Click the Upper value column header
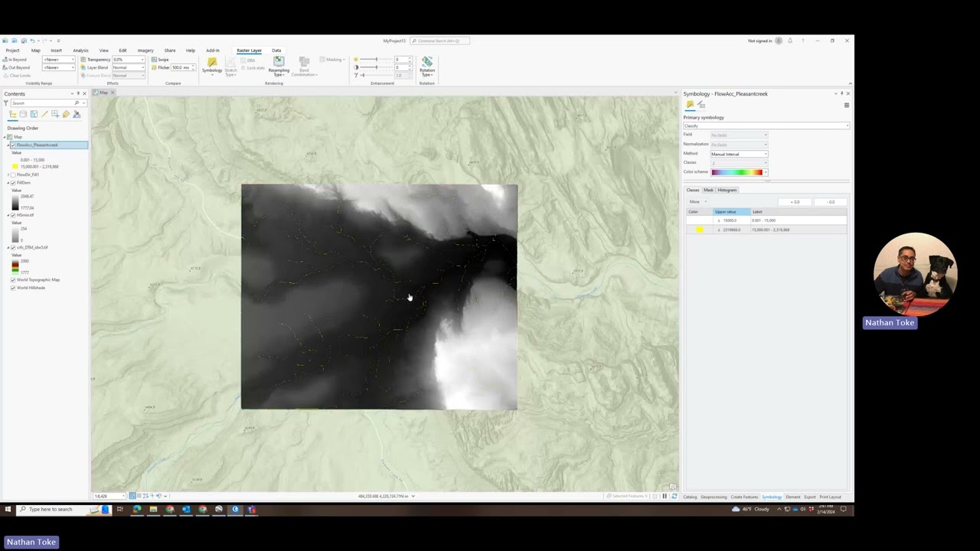 tap(730, 211)
